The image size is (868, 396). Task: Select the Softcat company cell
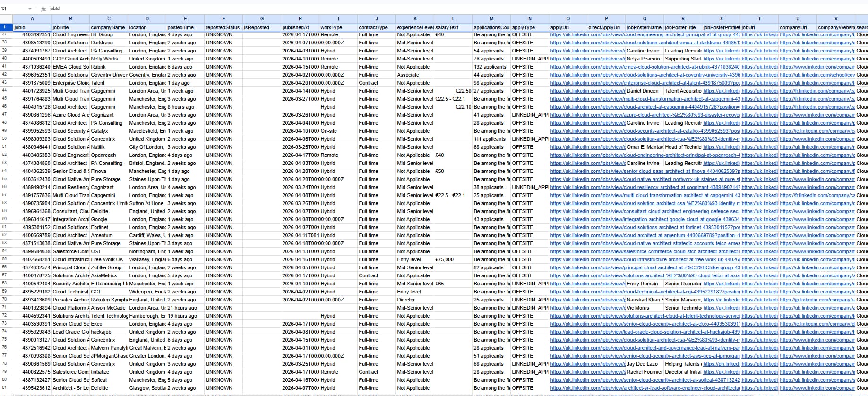pos(109,380)
